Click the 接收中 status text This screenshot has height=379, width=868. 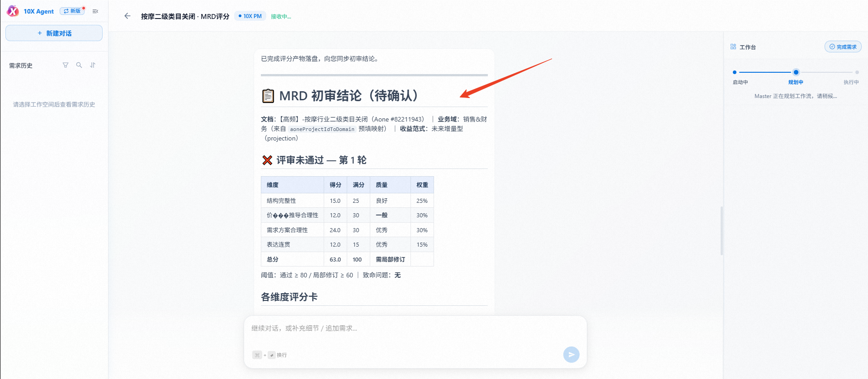(x=281, y=16)
